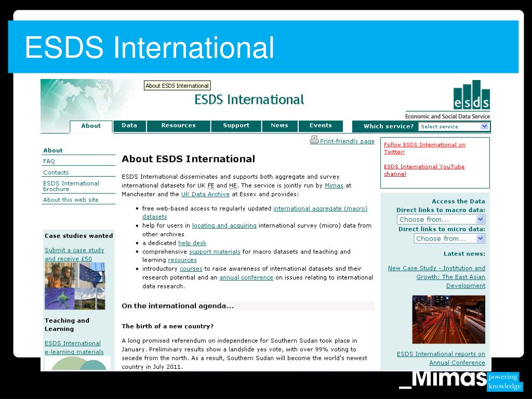Open the support materials link
Image resolution: width=532 pixels, height=399 pixels.
215,252
